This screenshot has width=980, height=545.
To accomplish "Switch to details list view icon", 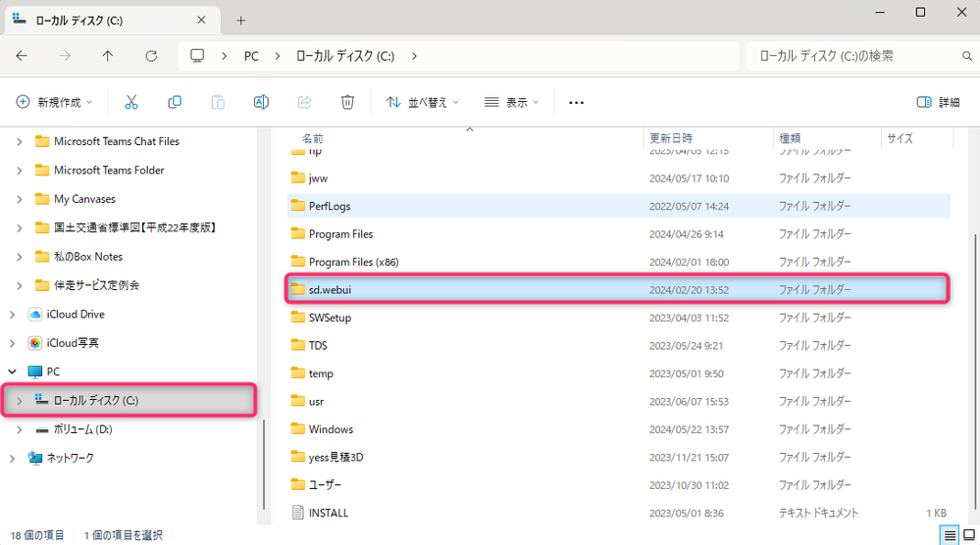I will (x=950, y=535).
